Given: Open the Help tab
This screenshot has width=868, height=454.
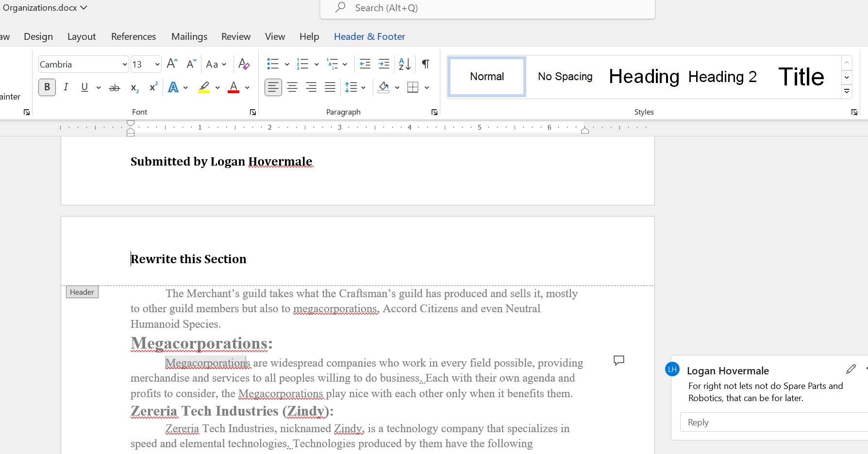Looking at the screenshot, I should point(309,36).
